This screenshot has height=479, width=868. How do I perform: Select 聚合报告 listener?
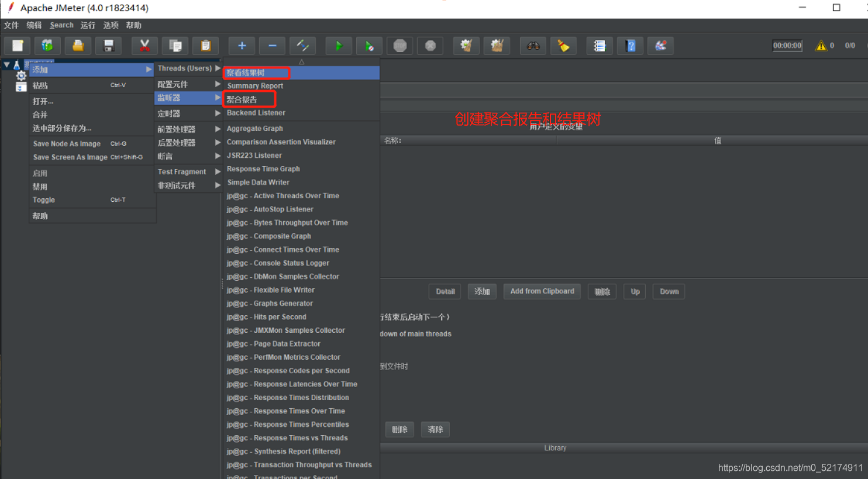click(301, 99)
